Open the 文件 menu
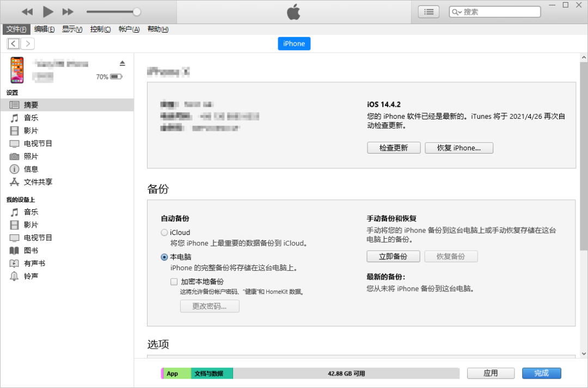The image size is (588, 388). (16, 29)
